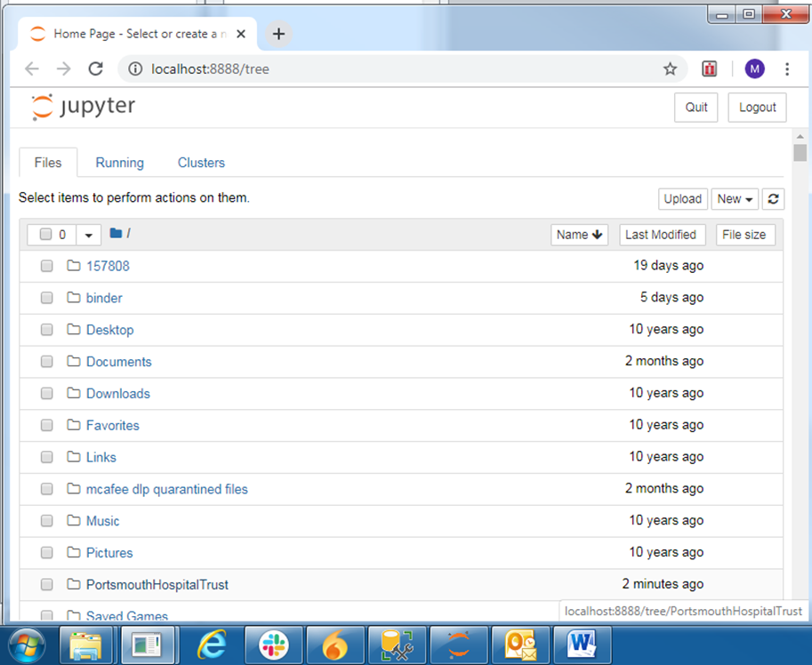The width and height of the screenshot is (812, 665).
Task: Sort the list by Last Modified
Action: (663, 235)
